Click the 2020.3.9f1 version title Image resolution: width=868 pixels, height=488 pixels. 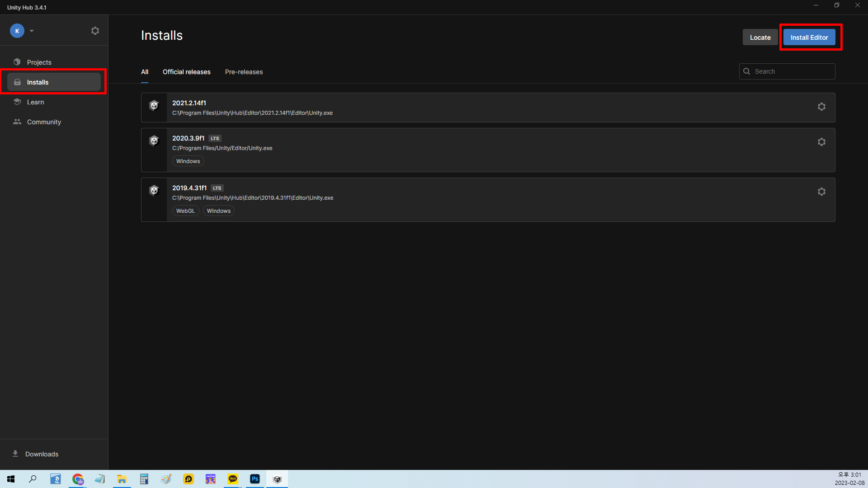point(188,138)
